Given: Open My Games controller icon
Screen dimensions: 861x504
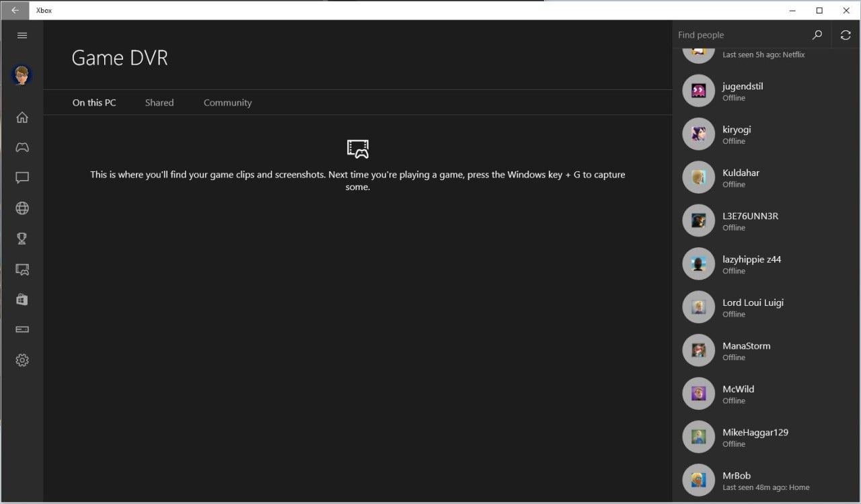Looking at the screenshot, I should pyautogui.click(x=22, y=148).
